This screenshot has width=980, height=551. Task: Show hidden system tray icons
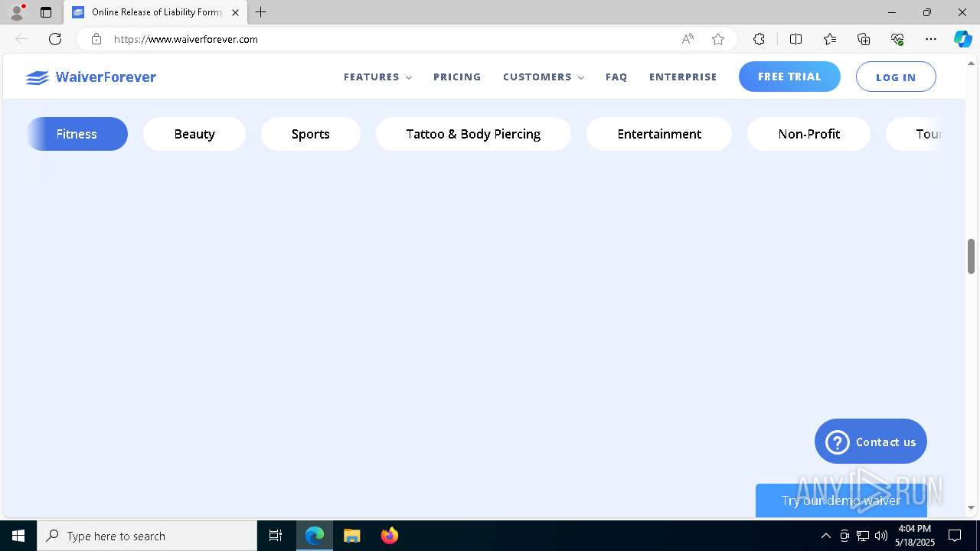pos(825,536)
